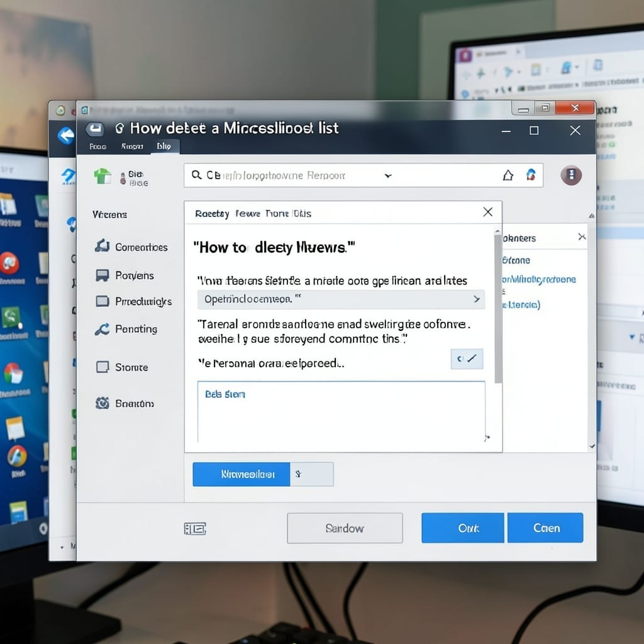
Task: Click the Ponating wrench icon
Action: [102, 329]
